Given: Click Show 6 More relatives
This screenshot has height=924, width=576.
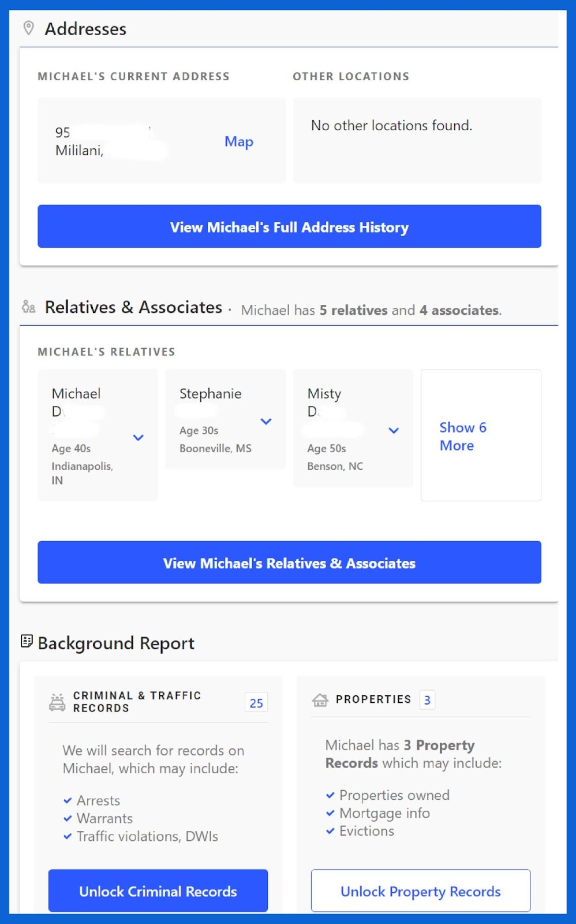Looking at the screenshot, I should pos(462,436).
